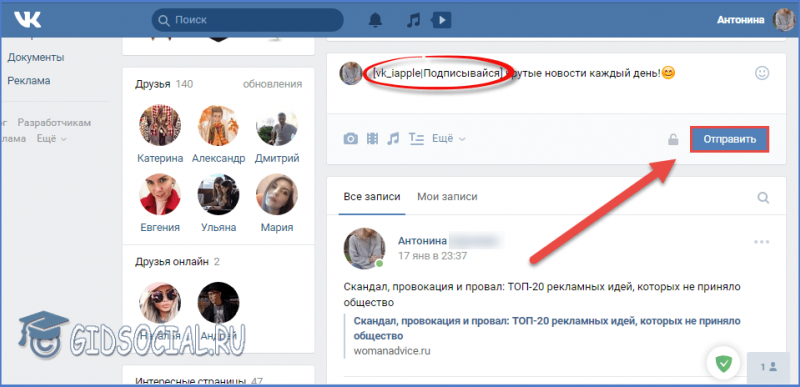Open the chat contacts counter button

769,366
